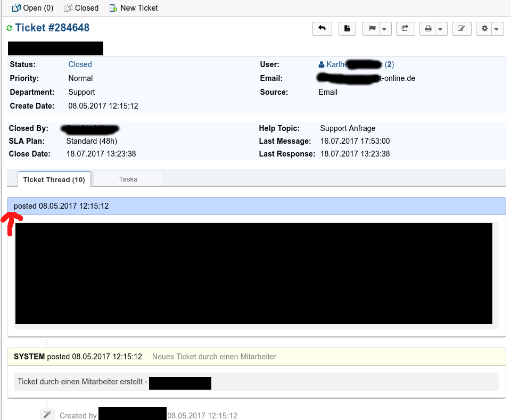The image size is (511, 420).
Task: Open the internal note document icon
Action: tap(347, 28)
